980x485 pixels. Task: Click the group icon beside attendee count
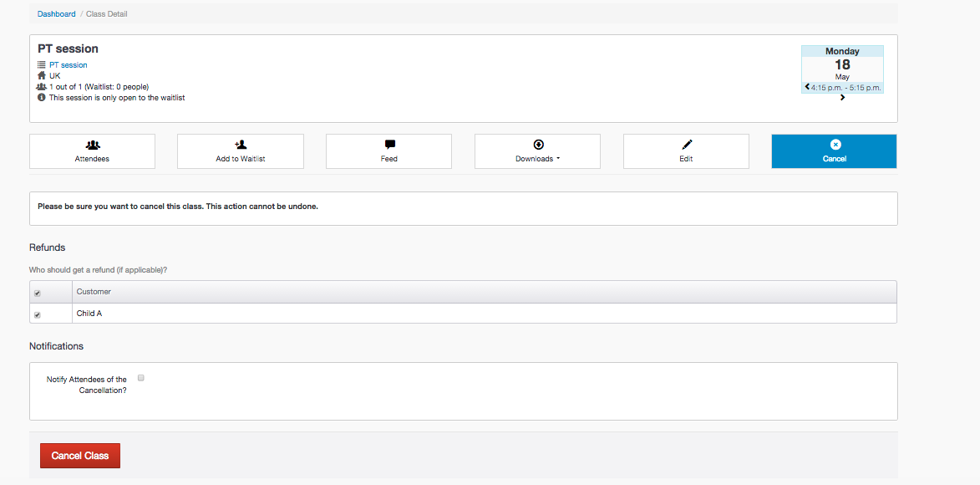pos(42,87)
